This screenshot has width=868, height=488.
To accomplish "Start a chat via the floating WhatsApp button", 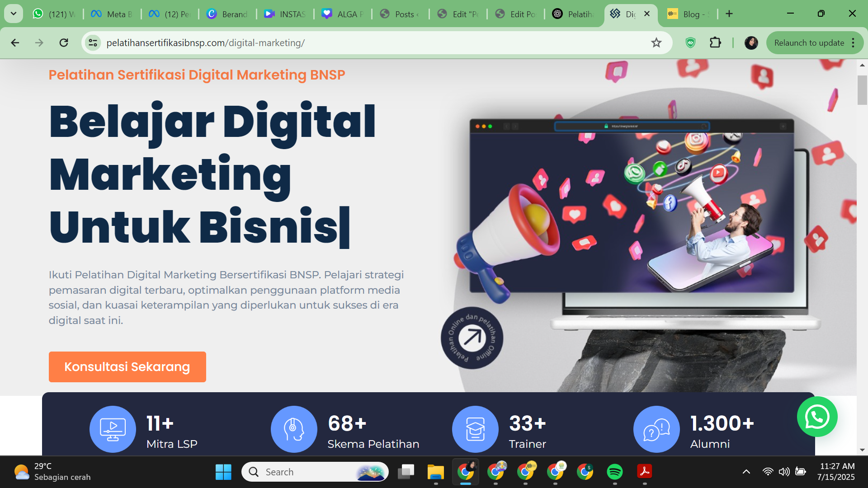I will coord(817,417).
